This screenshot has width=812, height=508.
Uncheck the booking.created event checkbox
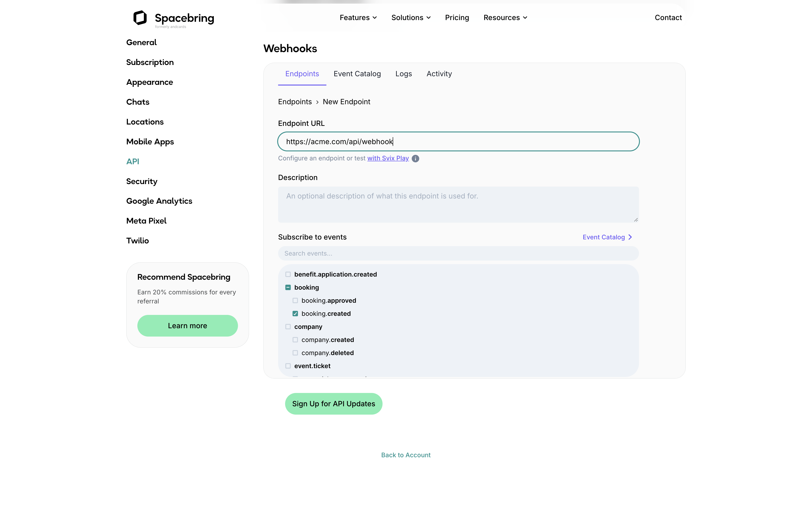295,314
